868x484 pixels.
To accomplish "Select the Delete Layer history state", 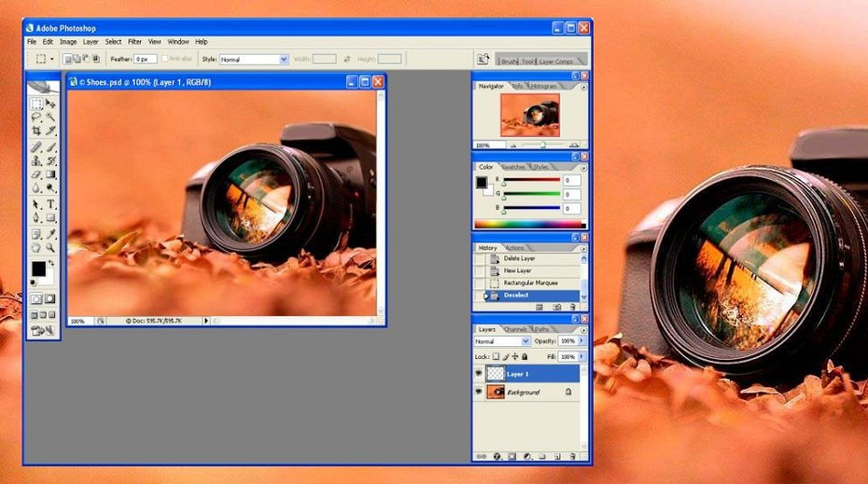I will 519,258.
